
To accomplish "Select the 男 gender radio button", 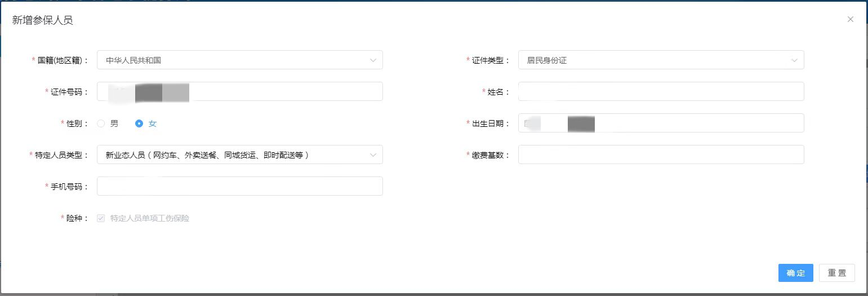I will pyautogui.click(x=101, y=123).
